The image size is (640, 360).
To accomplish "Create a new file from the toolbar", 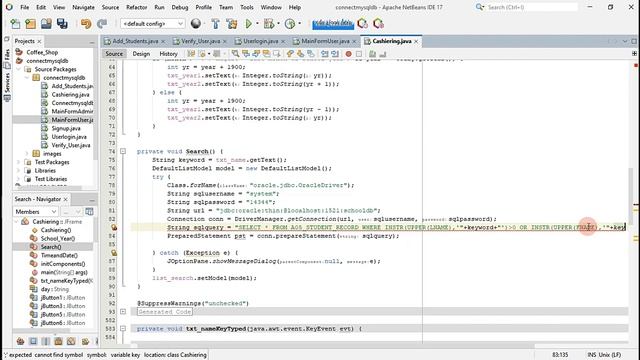I will 15,24.
